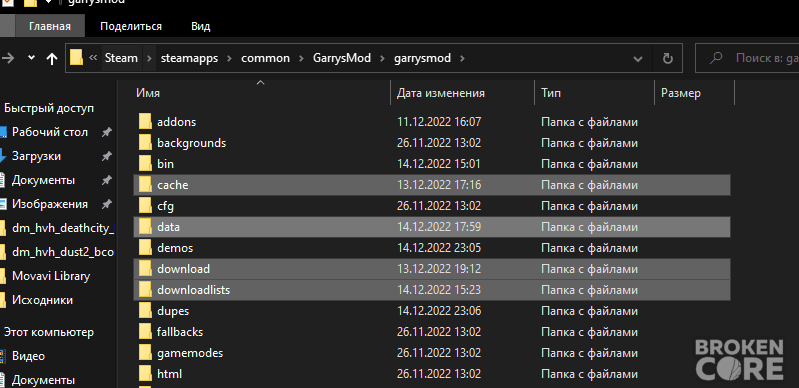Screen dimensions: 799x388
Task: Click the cache folder name
Action: click(x=173, y=185)
